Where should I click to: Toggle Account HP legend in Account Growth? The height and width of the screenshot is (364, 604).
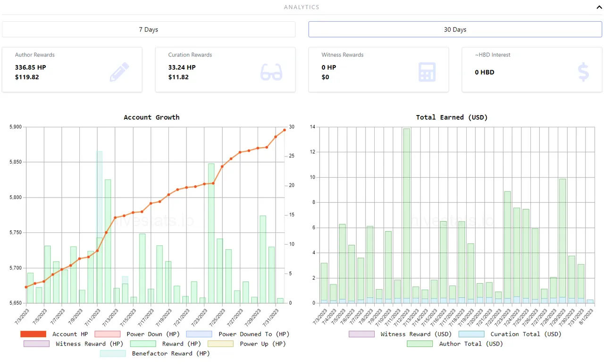click(34, 334)
